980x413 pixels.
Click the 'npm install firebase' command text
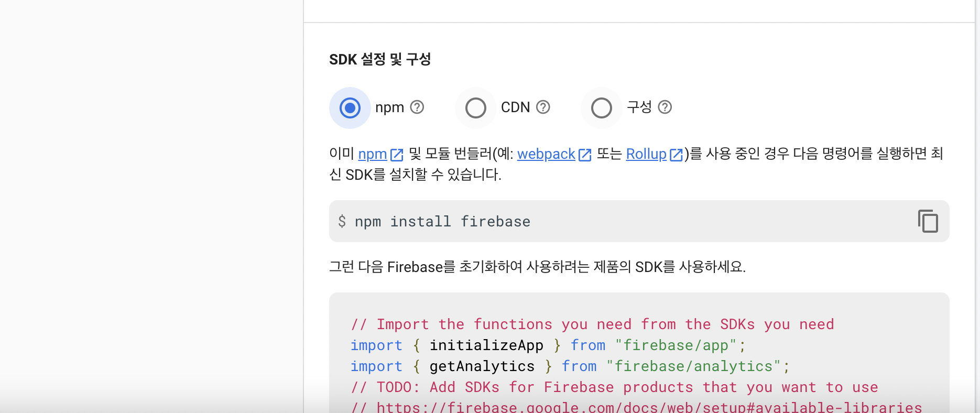point(442,222)
